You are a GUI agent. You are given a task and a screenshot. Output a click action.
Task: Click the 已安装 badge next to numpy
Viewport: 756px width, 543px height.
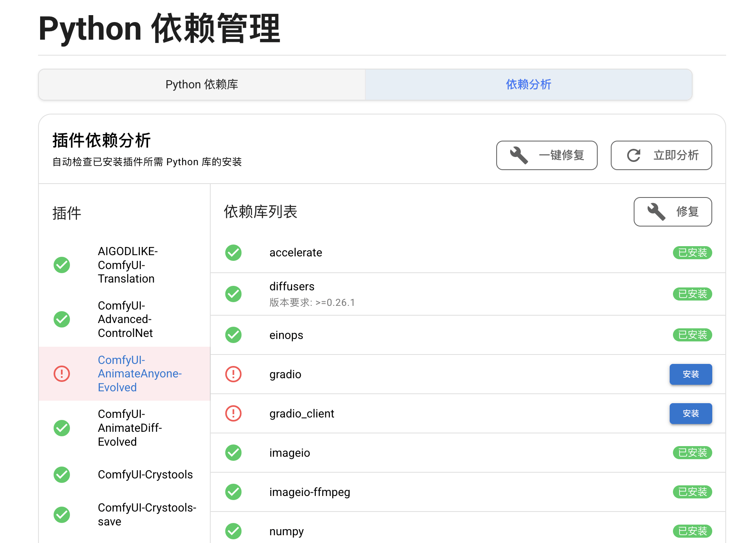692,531
